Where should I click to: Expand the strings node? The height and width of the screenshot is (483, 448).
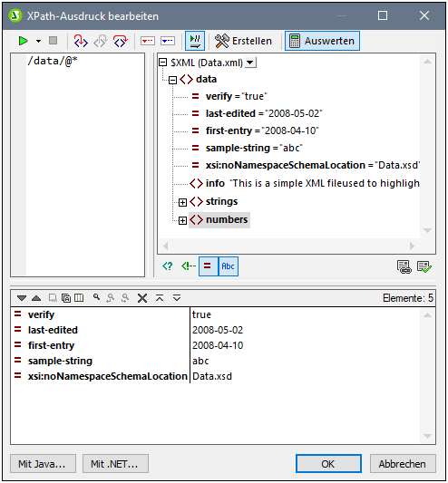coord(182,202)
